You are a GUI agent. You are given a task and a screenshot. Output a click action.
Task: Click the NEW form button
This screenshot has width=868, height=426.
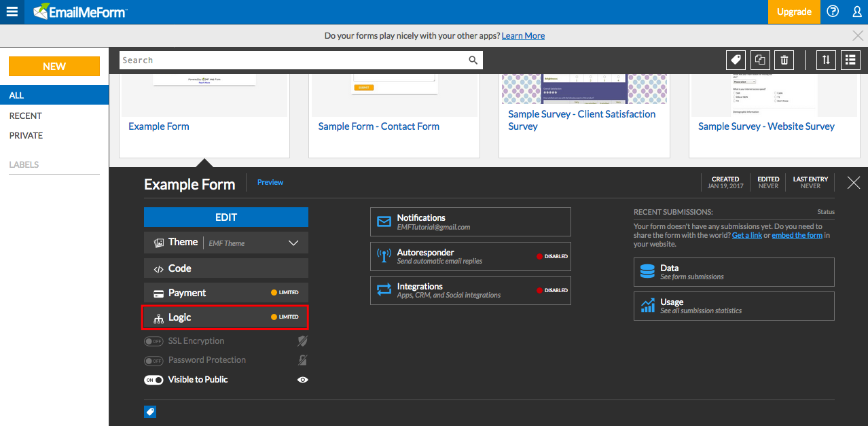click(54, 66)
